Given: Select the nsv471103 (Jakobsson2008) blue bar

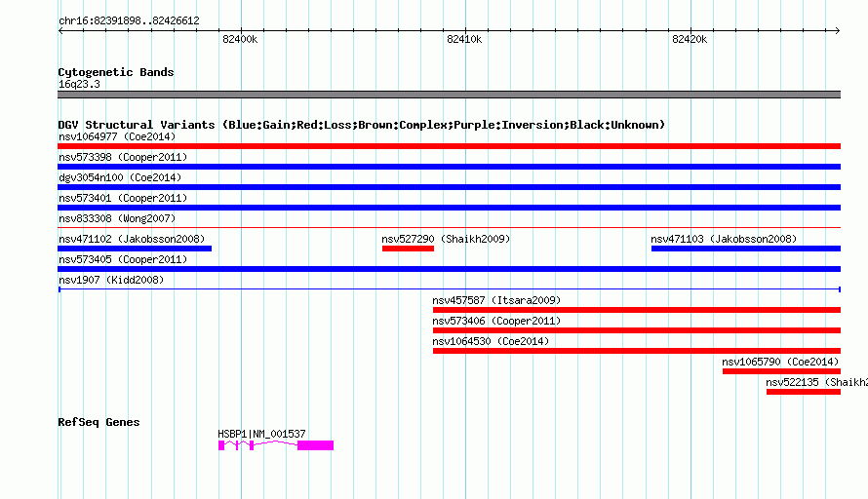Looking at the screenshot, I should 746,249.
